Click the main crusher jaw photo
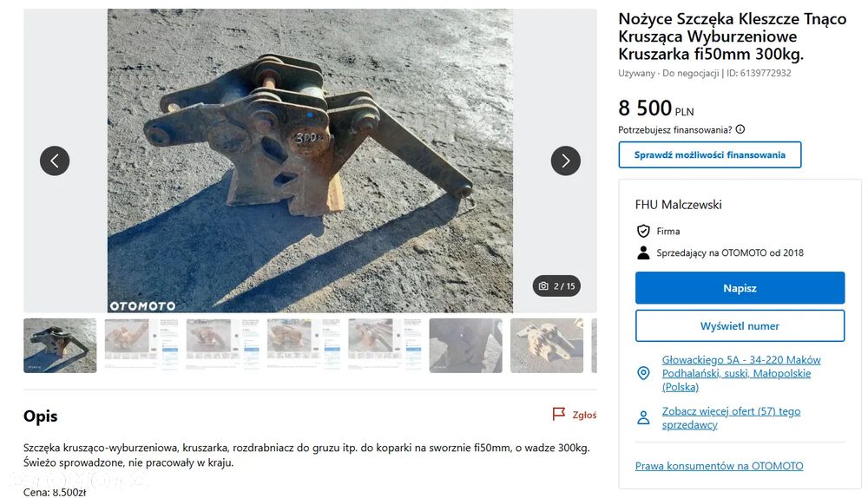868x498 pixels. pos(310,161)
